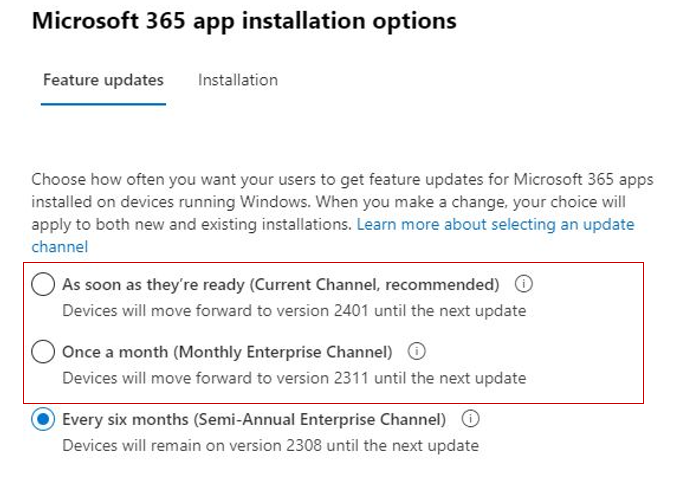
Task: Click info icon beside Current Channel option
Action: (523, 284)
